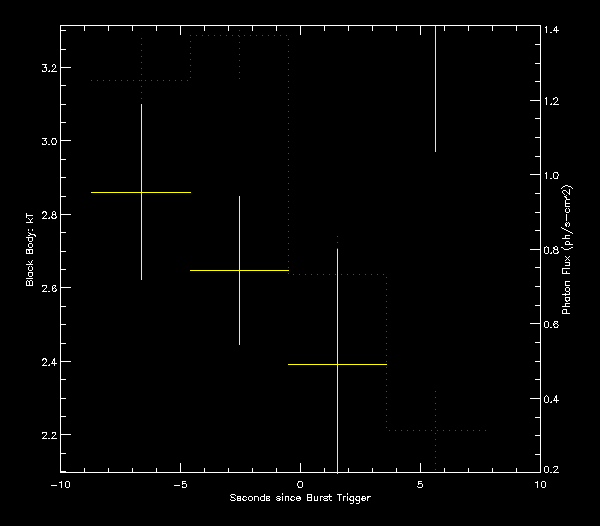This screenshot has width=600, height=526.
Task: Click the topmost dotted flux histogram segment
Action: 240,35
